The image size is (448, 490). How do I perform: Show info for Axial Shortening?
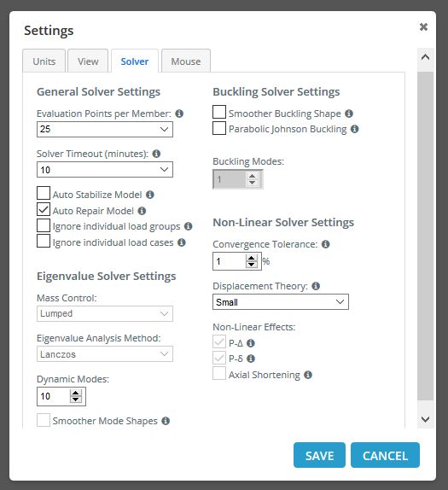(x=308, y=375)
